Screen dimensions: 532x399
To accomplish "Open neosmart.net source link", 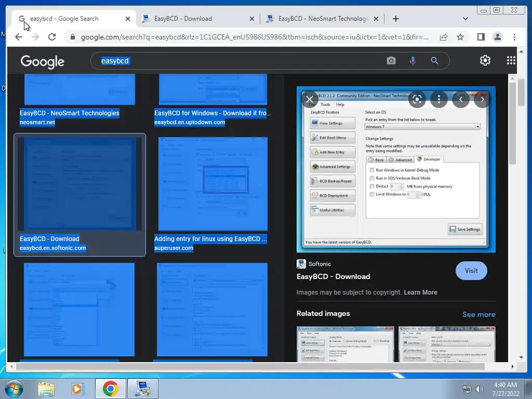I will pyautogui.click(x=37, y=122).
